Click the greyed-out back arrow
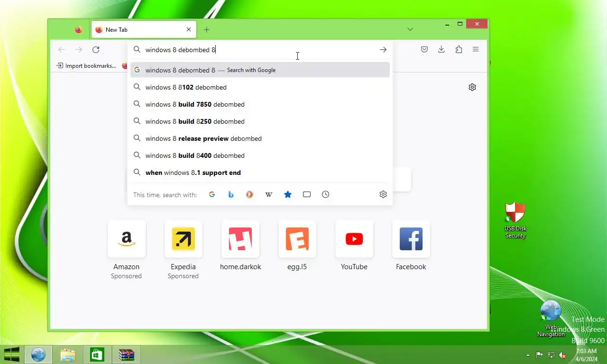Image resolution: width=607 pixels, height=364 pixels. click(x=61, y=50)
